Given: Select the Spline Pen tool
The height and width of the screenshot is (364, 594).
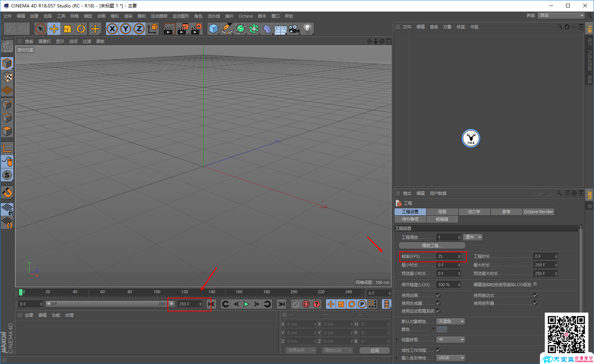Looking at the screenshot, I should pos(227,29).
